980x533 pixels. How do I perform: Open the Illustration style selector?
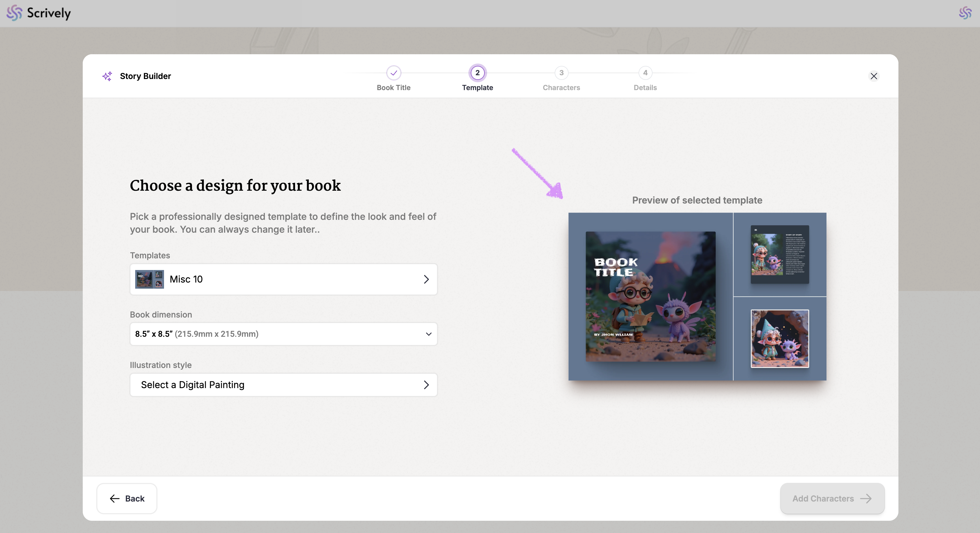click(x=283, y=385)
